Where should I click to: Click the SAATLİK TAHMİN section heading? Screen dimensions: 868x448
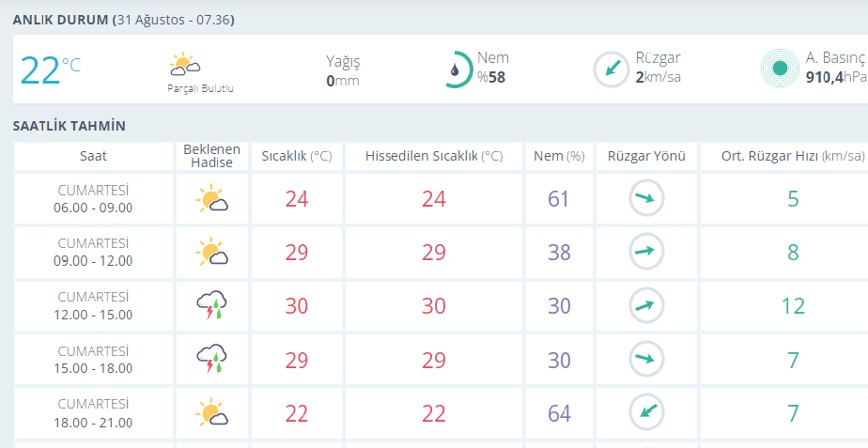click(x=70, y=126)
